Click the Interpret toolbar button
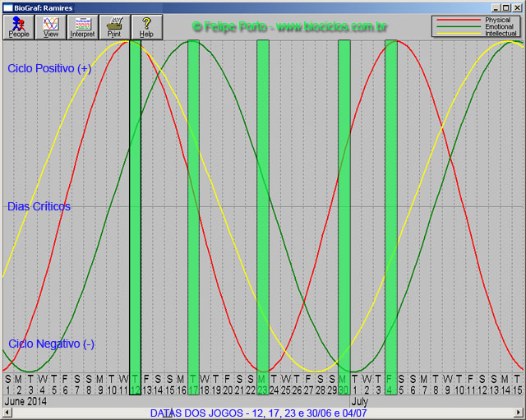Screen dimensions: 526x420 (82, 27)
